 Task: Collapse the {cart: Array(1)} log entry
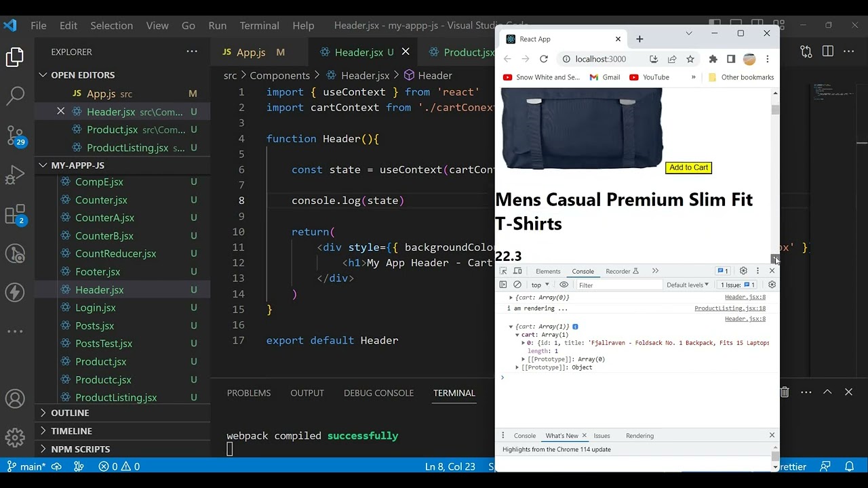(511, 327)
